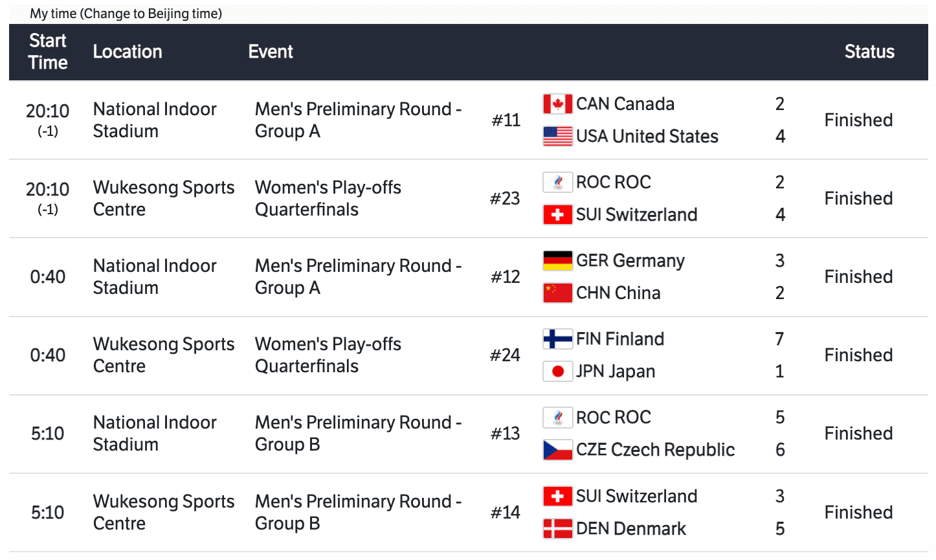Viewport: 936px width, 560px height.
Task: Click the Japan flag icon
Action: [557, 371]
